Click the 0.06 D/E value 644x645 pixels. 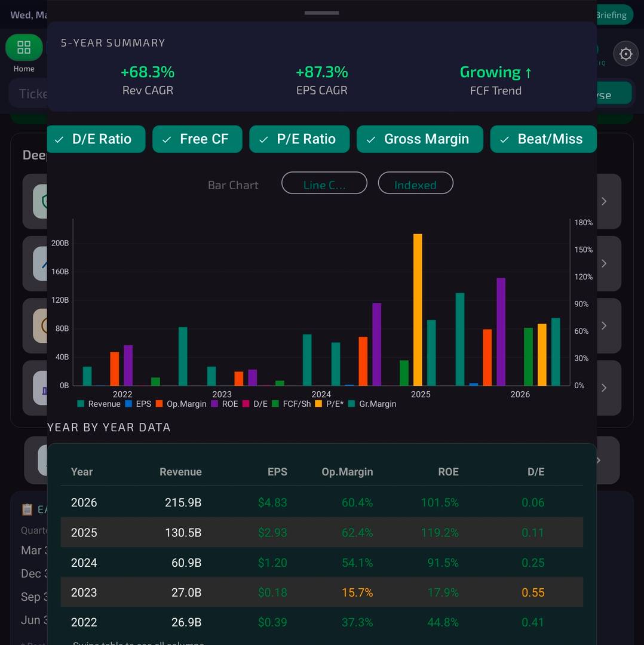click(533, 503)
